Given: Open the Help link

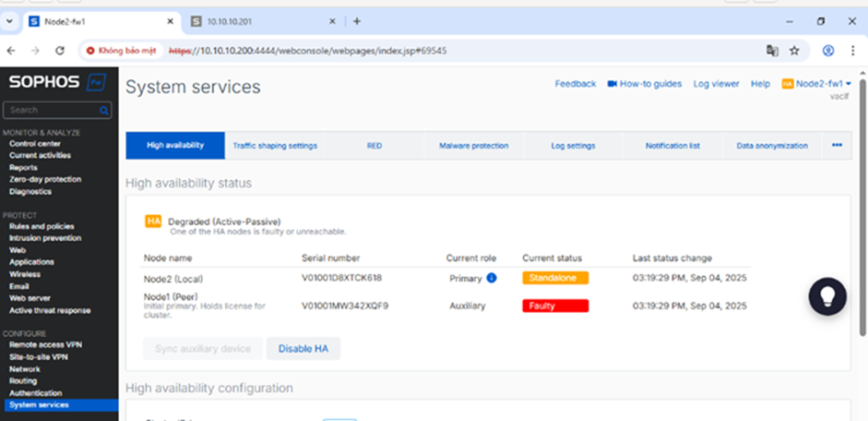Looking at the screenshot, I should 761,84.
